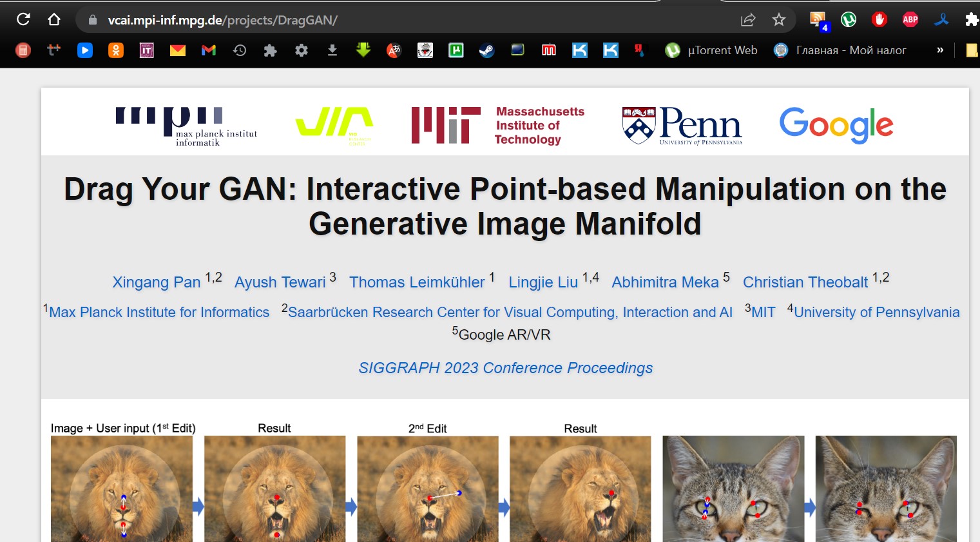Click the Massachusetts Institute of Technology logo

[x=498, y=125]
